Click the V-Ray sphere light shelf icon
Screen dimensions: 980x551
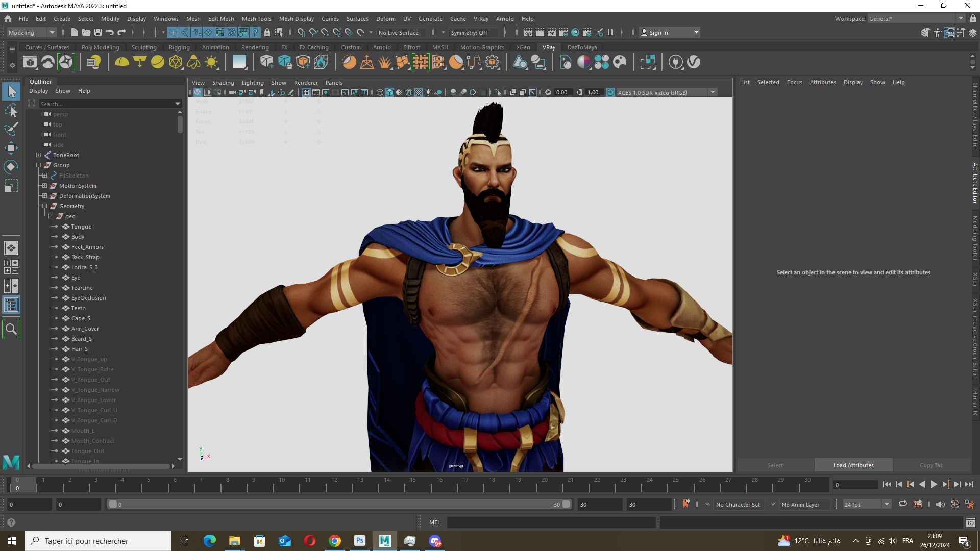[x=158, y=62]
